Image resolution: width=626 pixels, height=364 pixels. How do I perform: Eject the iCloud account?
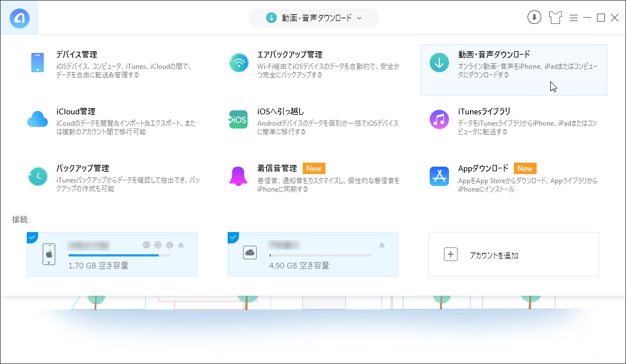click(382, 245)
